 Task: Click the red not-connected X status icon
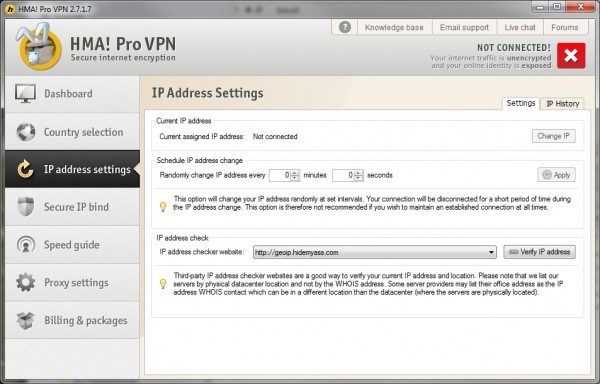coord(571,56)
